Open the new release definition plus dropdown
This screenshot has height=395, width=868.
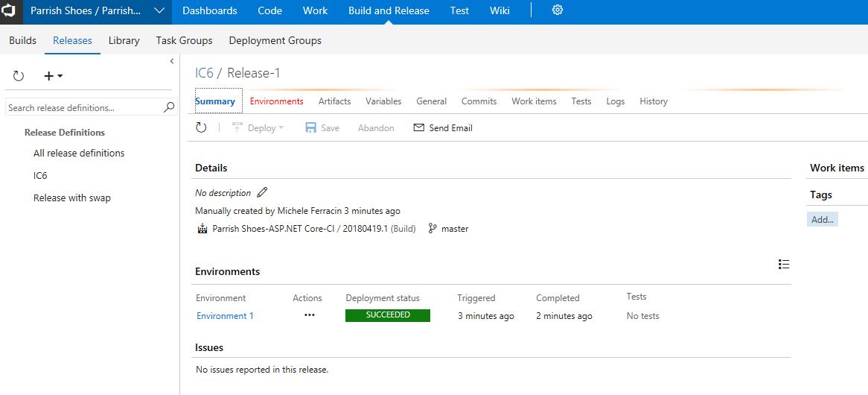tap(53, 76)
